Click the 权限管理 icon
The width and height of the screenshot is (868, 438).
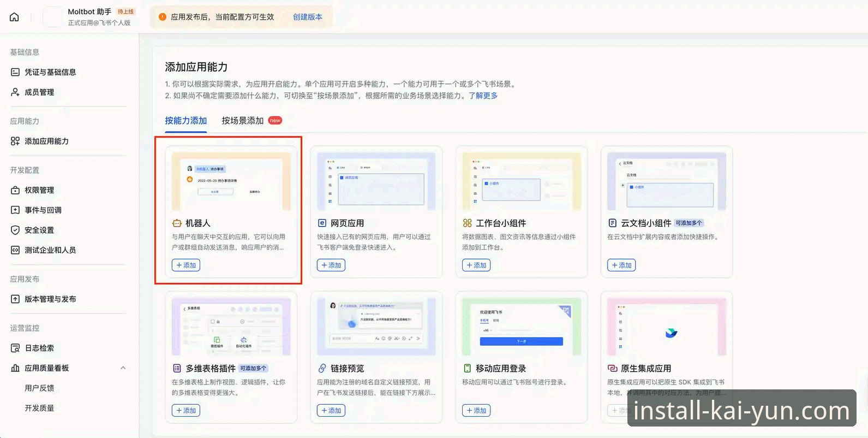tap(15, 190)
